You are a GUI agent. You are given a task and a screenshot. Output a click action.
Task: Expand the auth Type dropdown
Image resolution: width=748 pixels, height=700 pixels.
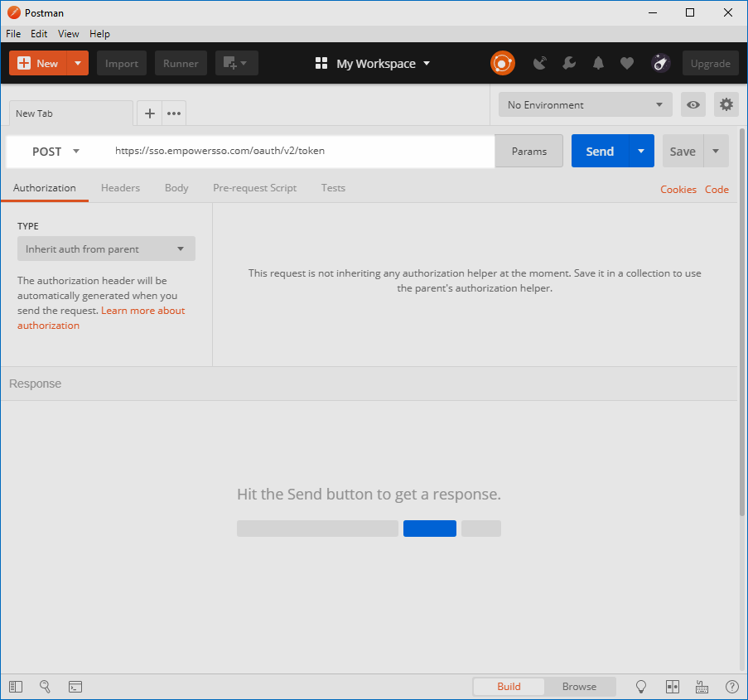point(106,249)
